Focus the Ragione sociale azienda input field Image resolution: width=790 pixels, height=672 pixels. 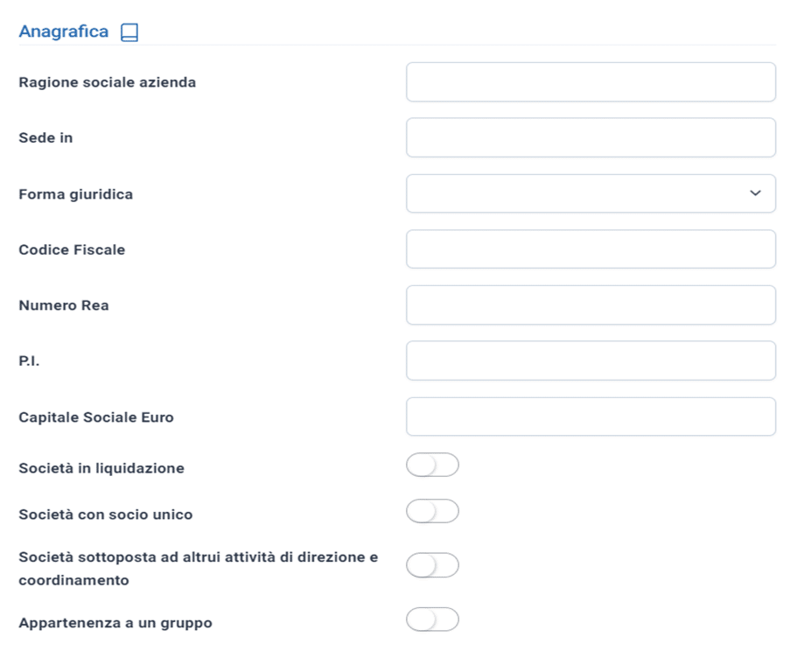click(591, 82)
